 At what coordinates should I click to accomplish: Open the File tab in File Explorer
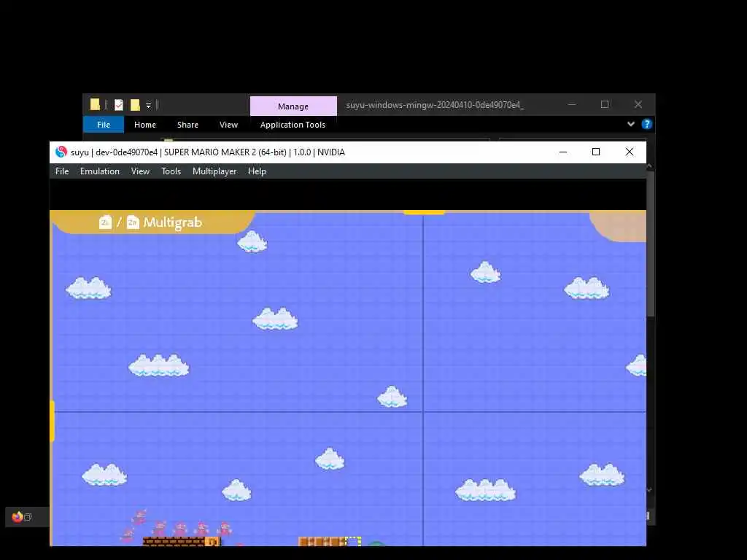coord(104,125)
